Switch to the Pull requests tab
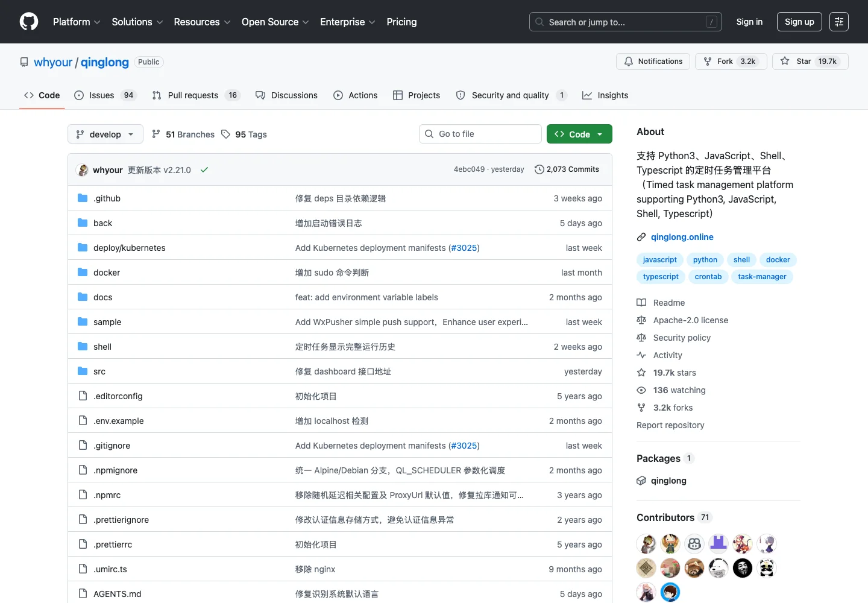This screenshot has width=868, height=603. pyautogui.click(x=196, y=95)
